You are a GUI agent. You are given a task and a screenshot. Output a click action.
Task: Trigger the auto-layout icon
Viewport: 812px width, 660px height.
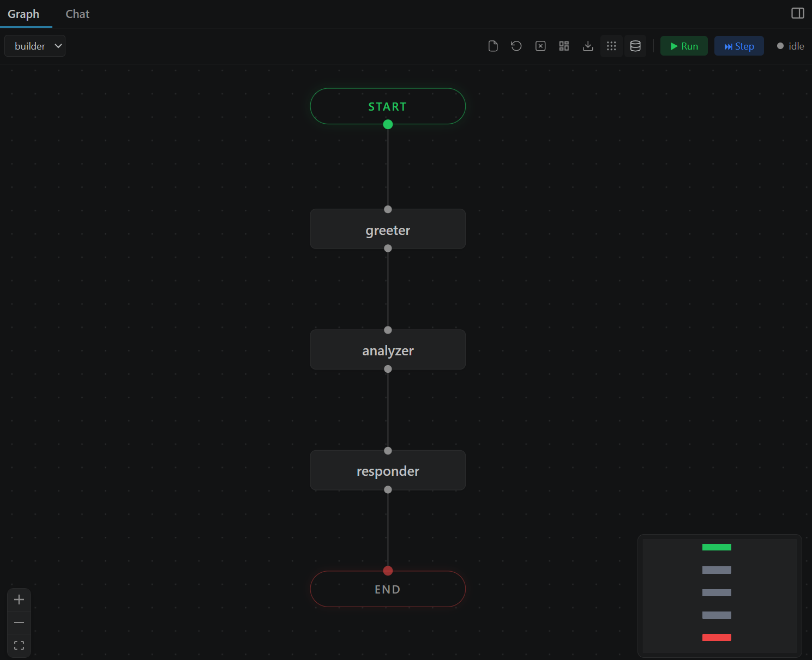pyautogui.click(x=564, y=46)
